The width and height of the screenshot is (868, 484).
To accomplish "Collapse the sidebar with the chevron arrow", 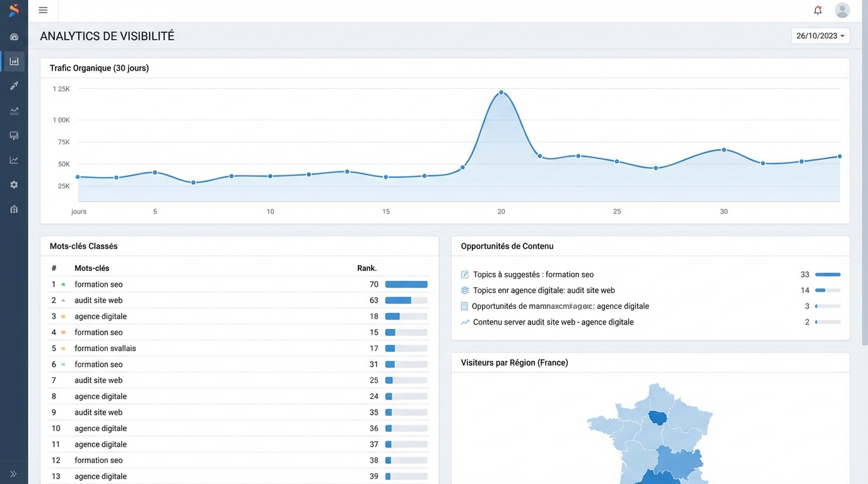I will [x=14, y=473].
